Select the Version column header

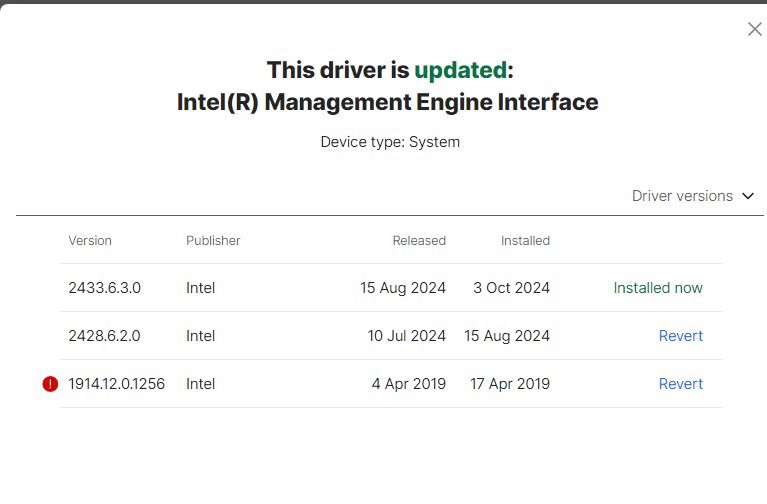[x=90, y=241]
